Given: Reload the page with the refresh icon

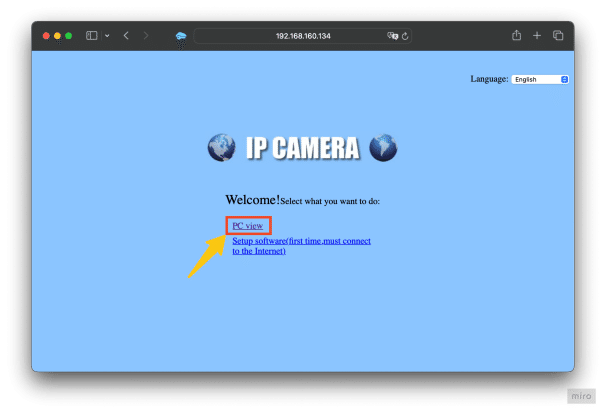Looking at the screenshot, I should pyautogui.click(x=405, y=36).
